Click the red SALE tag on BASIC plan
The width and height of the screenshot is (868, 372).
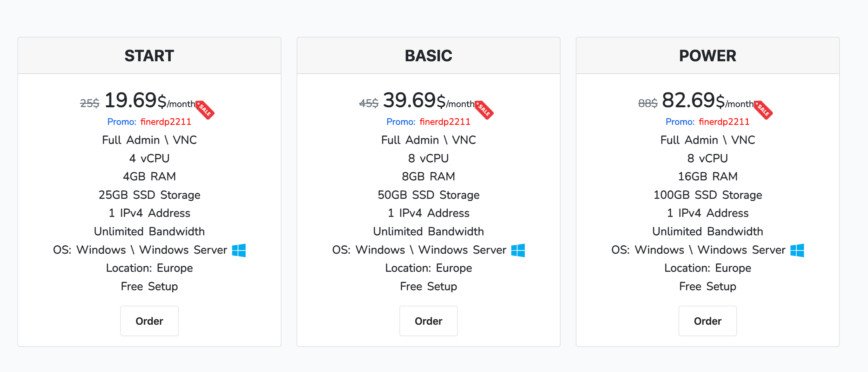484,110
